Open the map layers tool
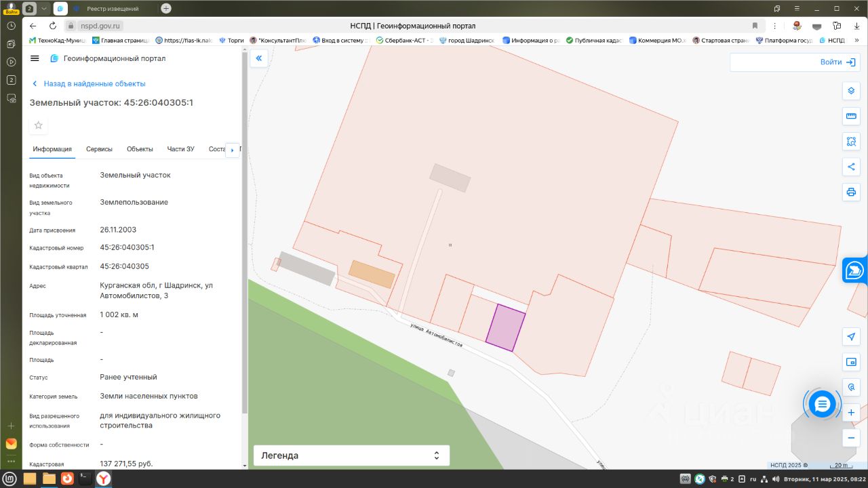Viewport: 868px width, 488px height. tap(851, 91)
